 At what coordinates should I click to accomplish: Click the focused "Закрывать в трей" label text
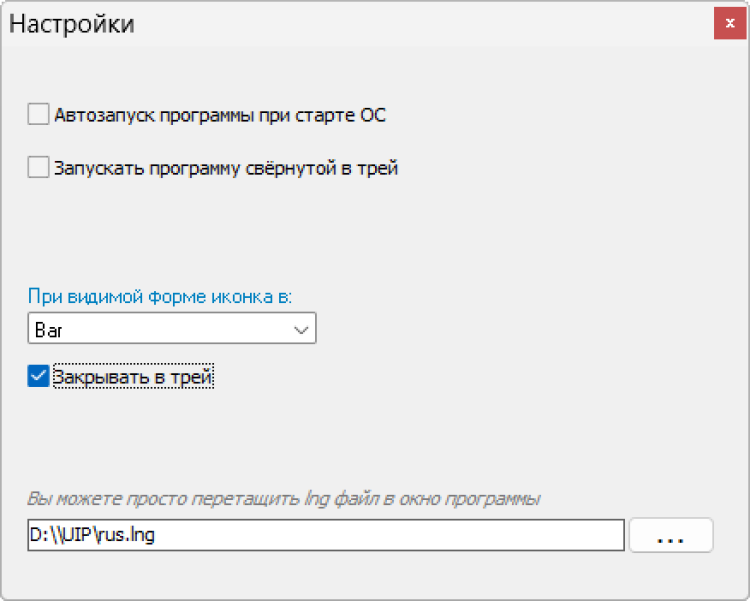134,377
